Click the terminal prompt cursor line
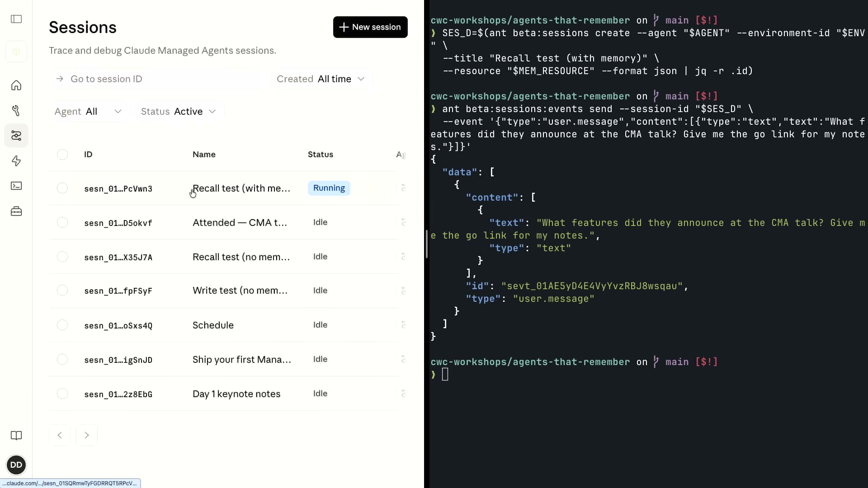 tap(445, 375)
